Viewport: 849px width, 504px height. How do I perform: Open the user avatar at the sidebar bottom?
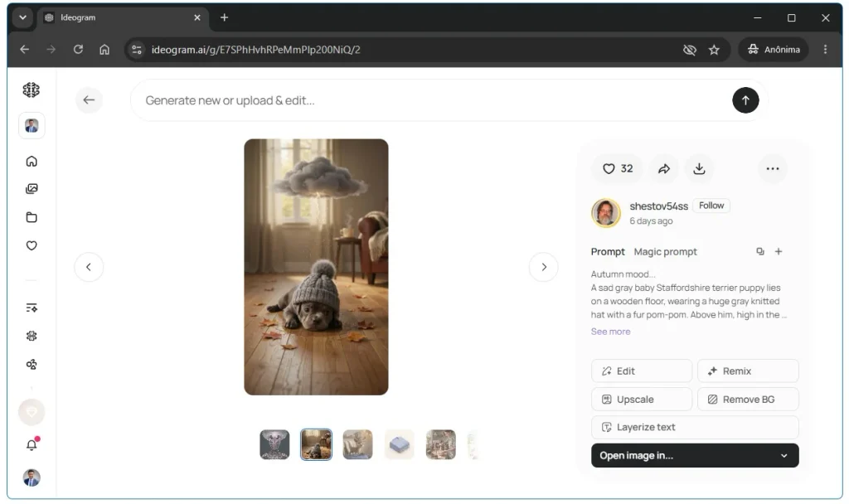click(32, 477)
